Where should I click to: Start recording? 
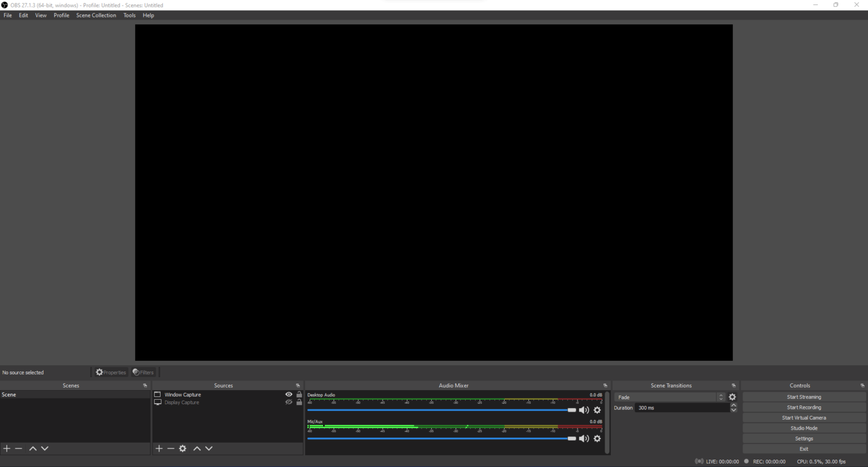[804, 407]
